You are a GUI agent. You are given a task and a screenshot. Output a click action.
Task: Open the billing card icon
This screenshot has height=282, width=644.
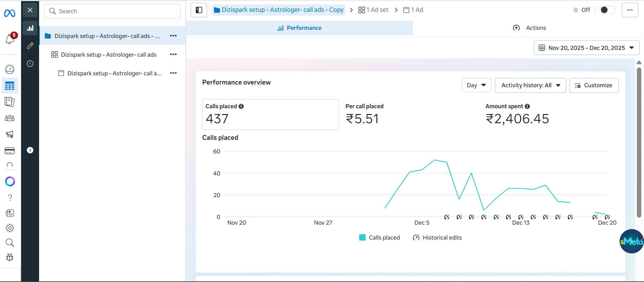pos(10,151)
